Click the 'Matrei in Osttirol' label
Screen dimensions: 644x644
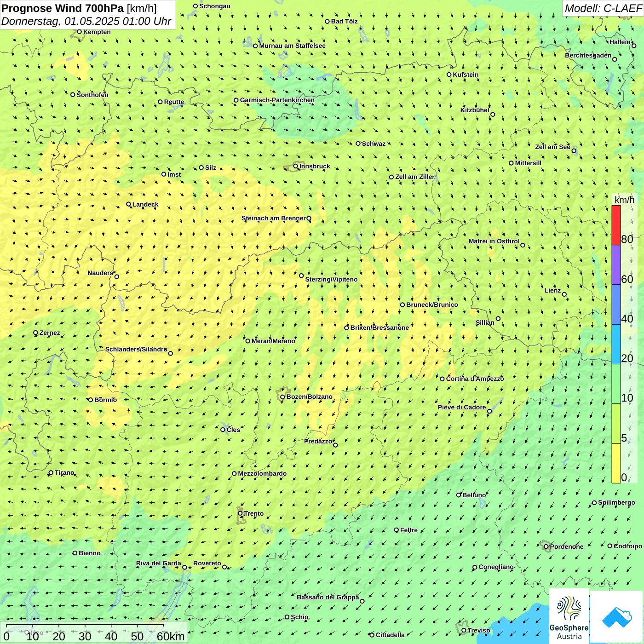click(x=494, y=241)
